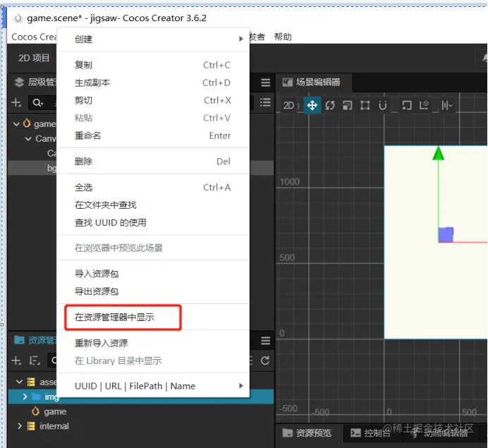Choose 在资源管理器中显示 menu entry
This screenshot has height=448, width=488.
154,317
